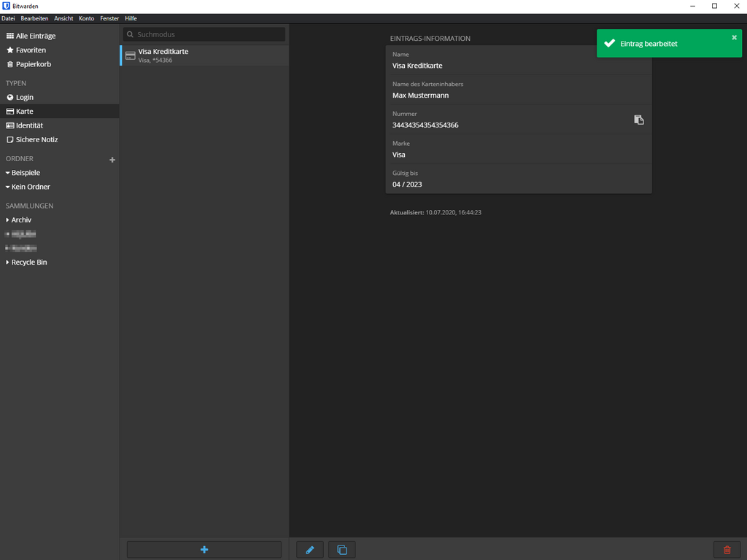Click the expiry value 04 / 2023
747x560 pixels.
click(x=407, y=184)
